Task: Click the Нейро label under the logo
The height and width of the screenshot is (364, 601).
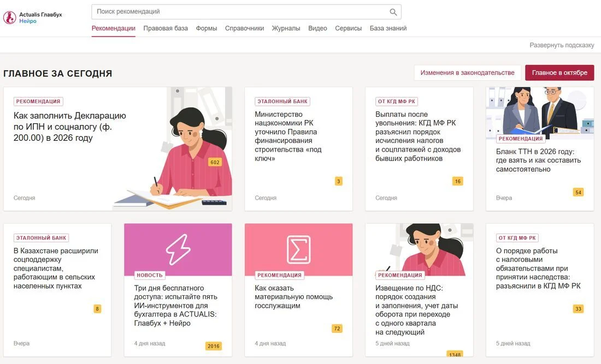Action: point(28,21)
